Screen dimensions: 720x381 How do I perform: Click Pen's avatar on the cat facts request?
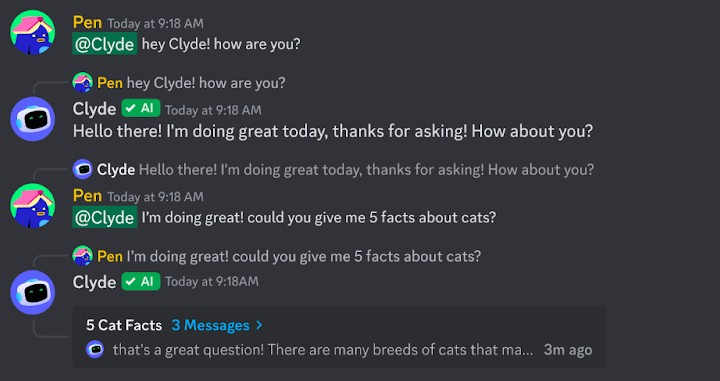[33, 206]
